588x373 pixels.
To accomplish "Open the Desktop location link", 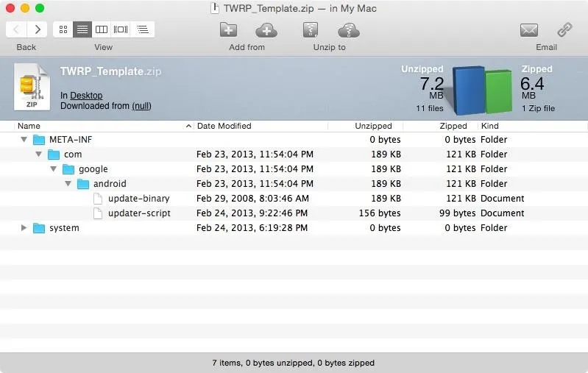I will click(86, 96).
